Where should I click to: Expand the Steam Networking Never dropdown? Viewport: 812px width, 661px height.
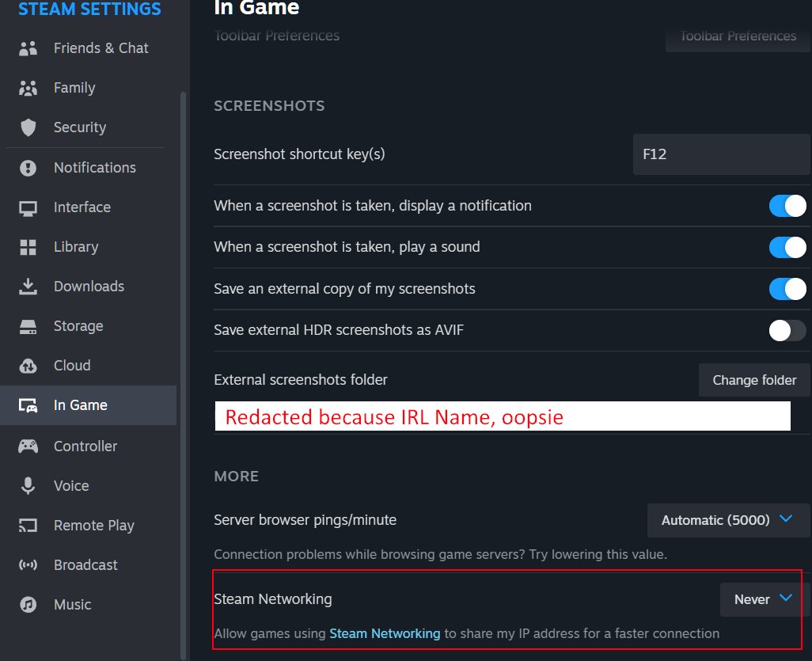[765, 599]
